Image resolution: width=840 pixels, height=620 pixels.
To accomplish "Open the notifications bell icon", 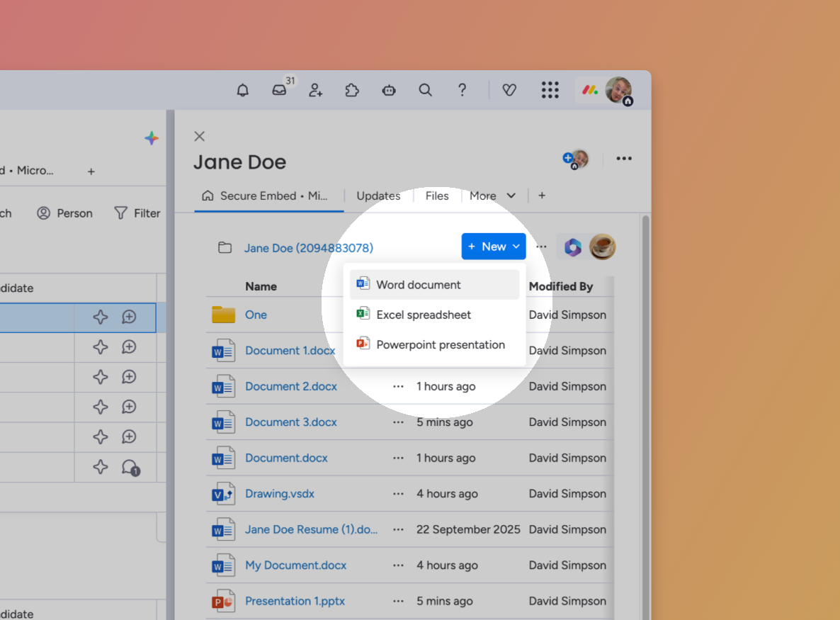I will pos(242,90).
